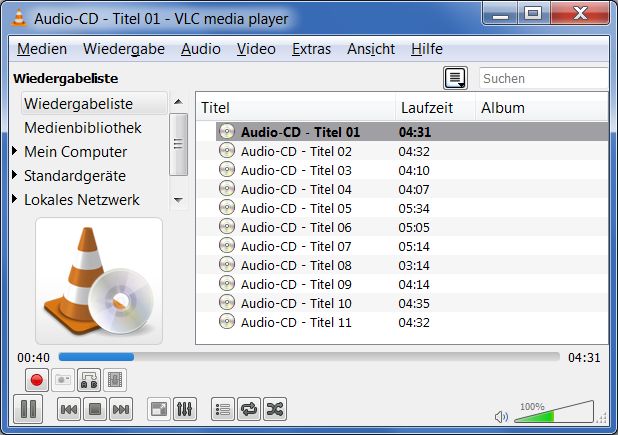The width and height of the screenshot is (618, 435).
Task: Toggle shuffle random playback
Action: 275,409
